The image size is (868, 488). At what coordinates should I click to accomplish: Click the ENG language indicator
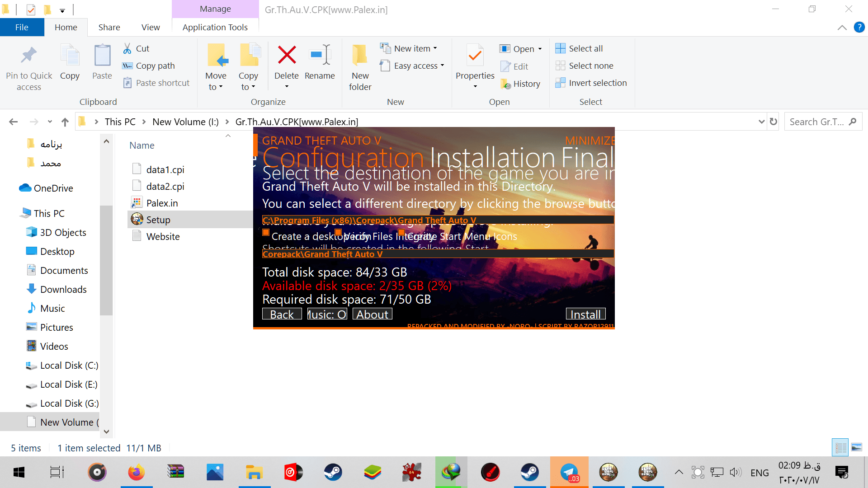tap(759, 473)
